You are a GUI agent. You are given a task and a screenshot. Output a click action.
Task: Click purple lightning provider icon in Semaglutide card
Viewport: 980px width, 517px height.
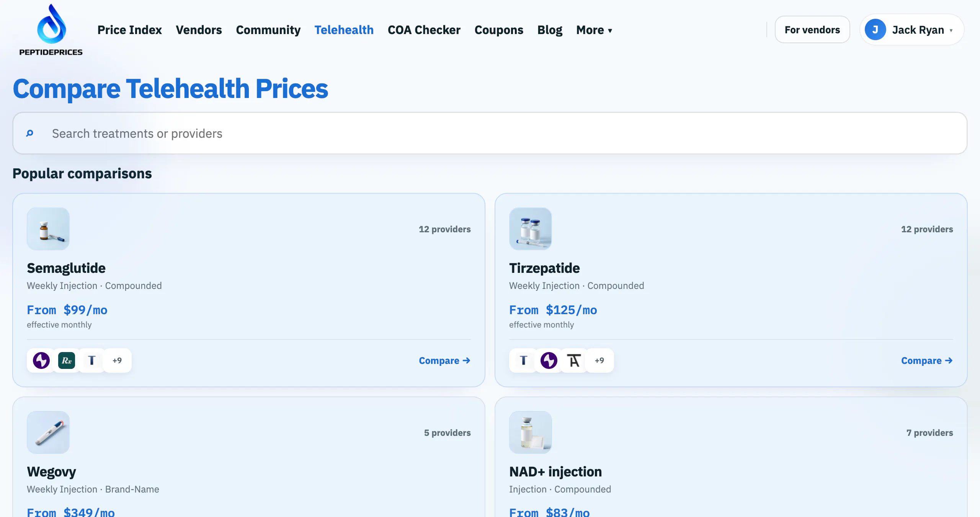pos(41,360)
